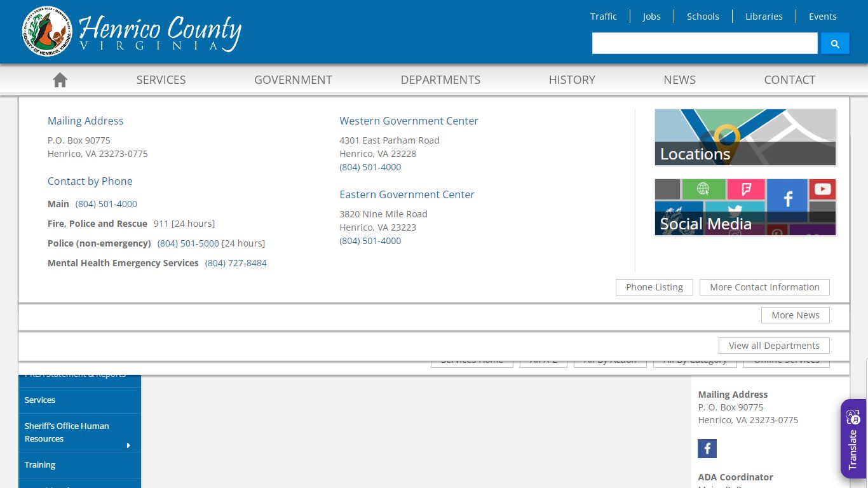Go to the home page via house icon
The height and width of the screenshot is (488, 868).
pos(60,79)
